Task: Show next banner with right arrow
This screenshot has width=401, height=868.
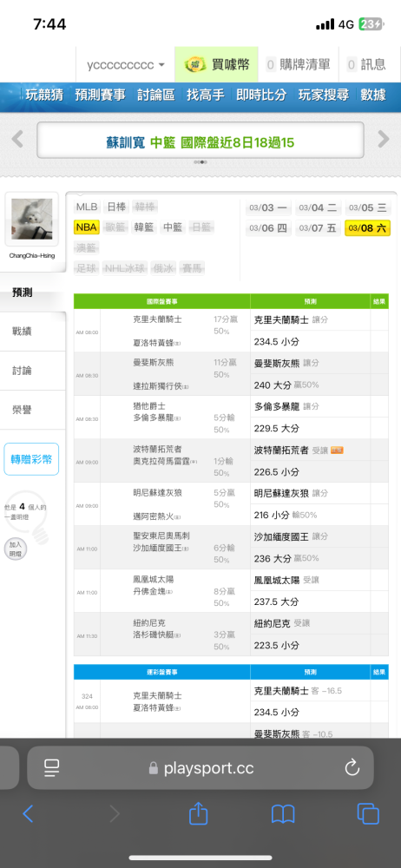Action: (384, 139)
